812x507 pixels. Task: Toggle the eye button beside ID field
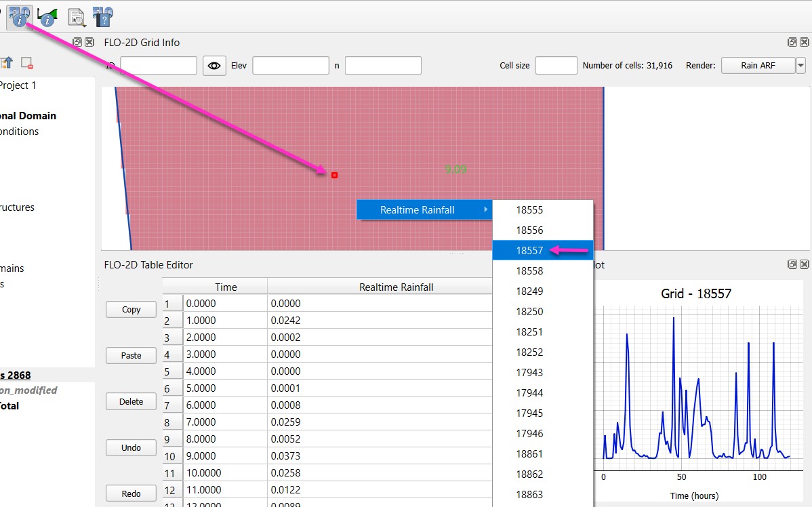coord(214,66)
